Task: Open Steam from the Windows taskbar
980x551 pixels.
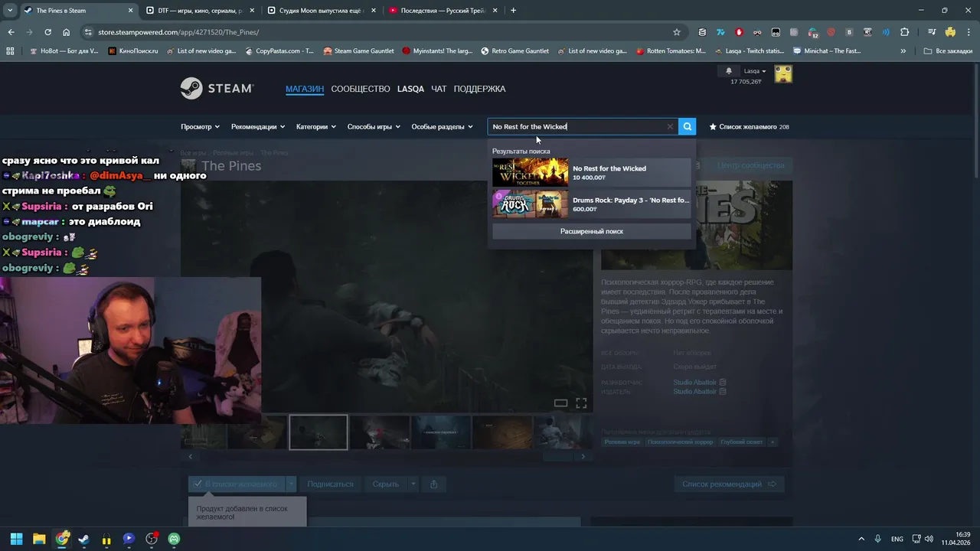Action: 83,539
